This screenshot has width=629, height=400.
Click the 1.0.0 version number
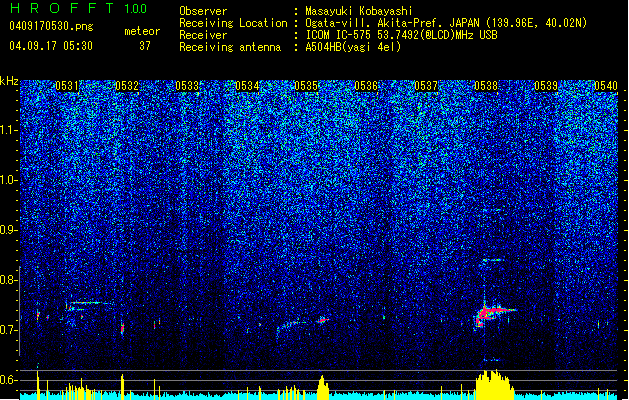click(136, 9)
